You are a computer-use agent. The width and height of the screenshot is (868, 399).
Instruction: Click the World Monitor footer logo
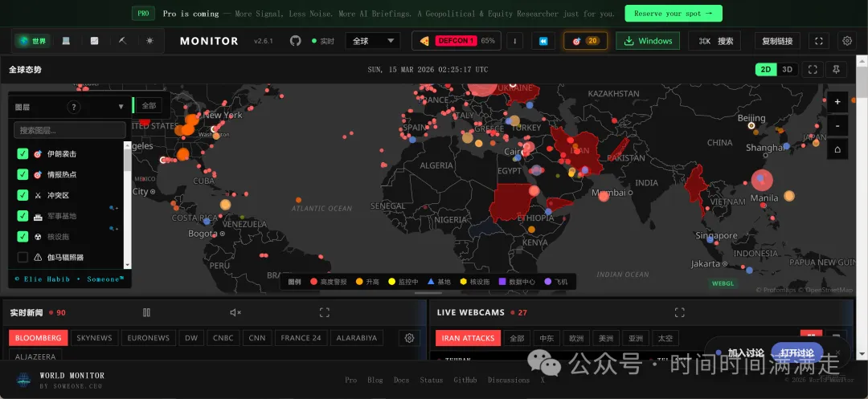coord(23,380)
